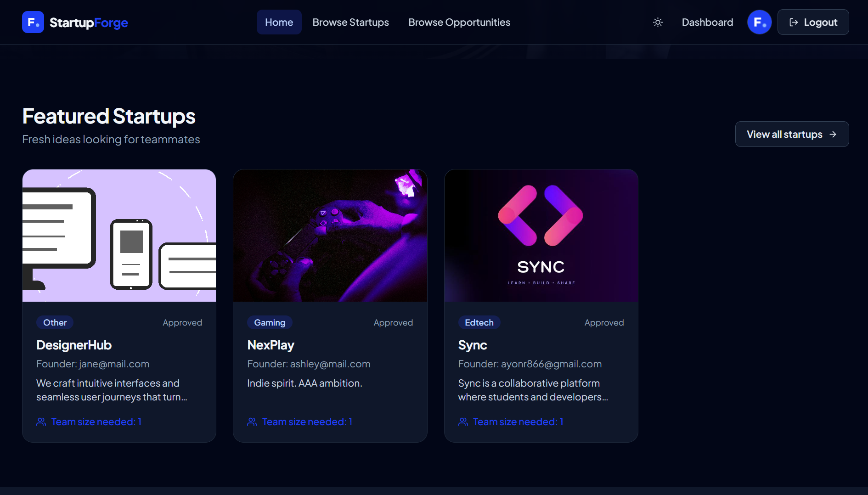
Task: Click Founder: ashley@mail.com text
Action: (x=309, y=364)
